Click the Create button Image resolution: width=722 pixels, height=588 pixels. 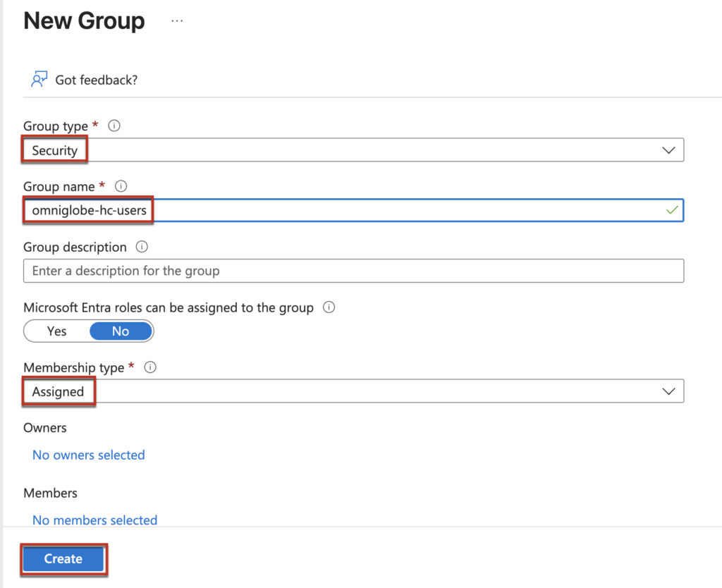[x=63, y=559]
